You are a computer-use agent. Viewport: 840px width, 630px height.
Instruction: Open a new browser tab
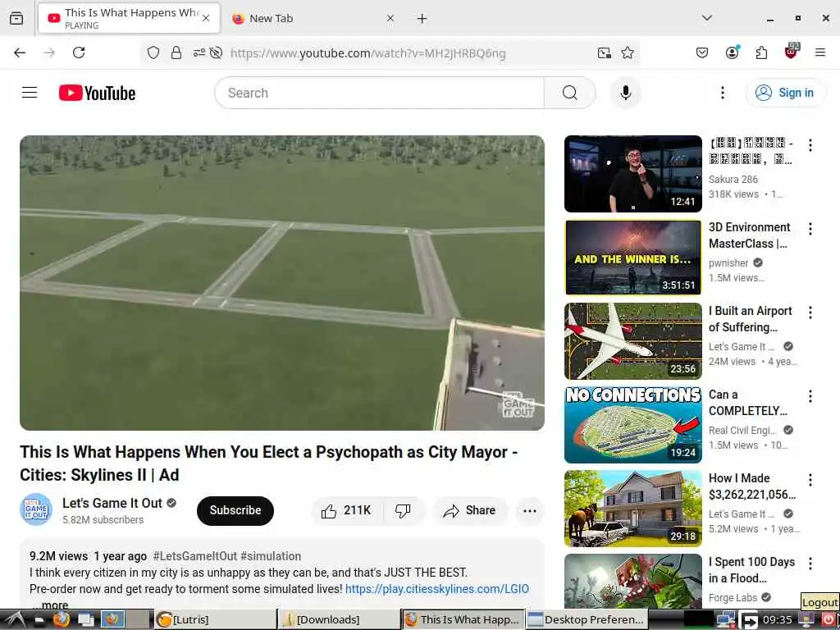click(x=422, y=19)
